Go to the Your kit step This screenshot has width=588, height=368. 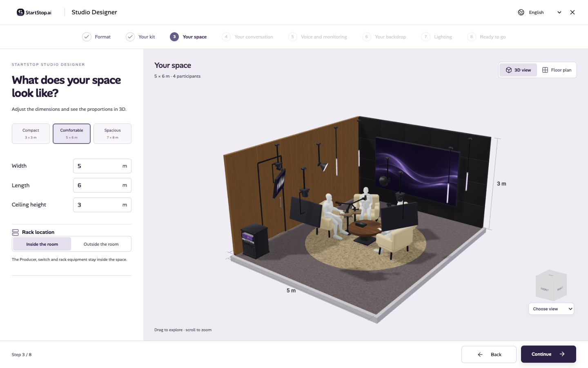tap(140, 37)
